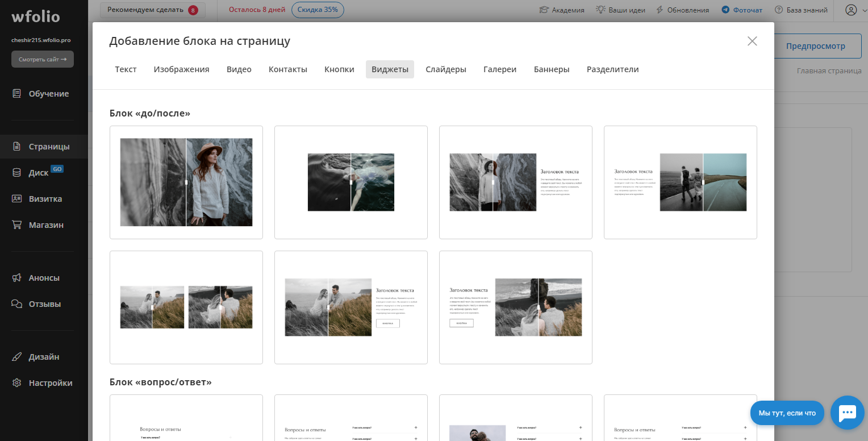Choose woman-in-hat block with text on right
The width and height of the screenshot is (868, 441).
516,182
